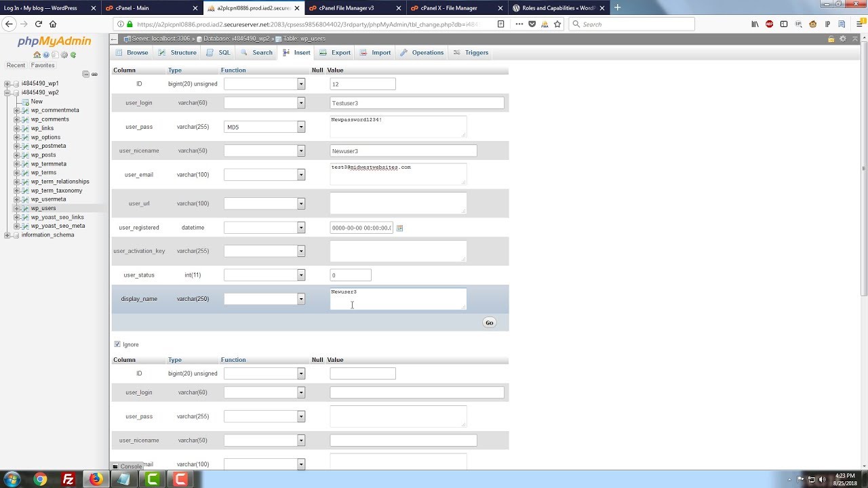Collapse the i4845490_wp2 database node
This screenshot has height=488, width=868.
coord(7,92)
